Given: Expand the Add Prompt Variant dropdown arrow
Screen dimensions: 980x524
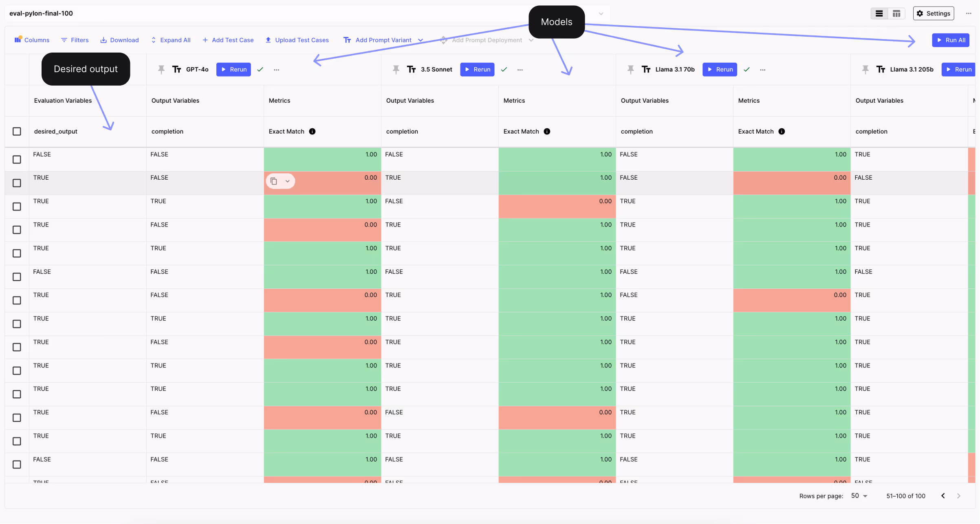Looking at the screenshot, I should pos(421,40).
